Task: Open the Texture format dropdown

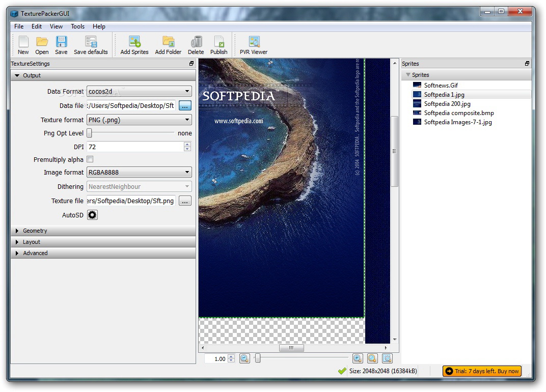Action: [x=139, y=120]
